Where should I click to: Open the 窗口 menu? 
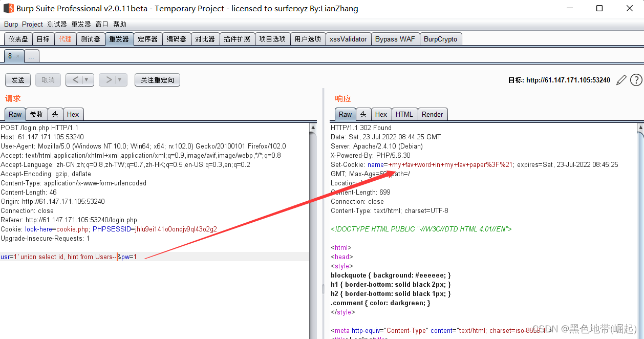point(102,24)
